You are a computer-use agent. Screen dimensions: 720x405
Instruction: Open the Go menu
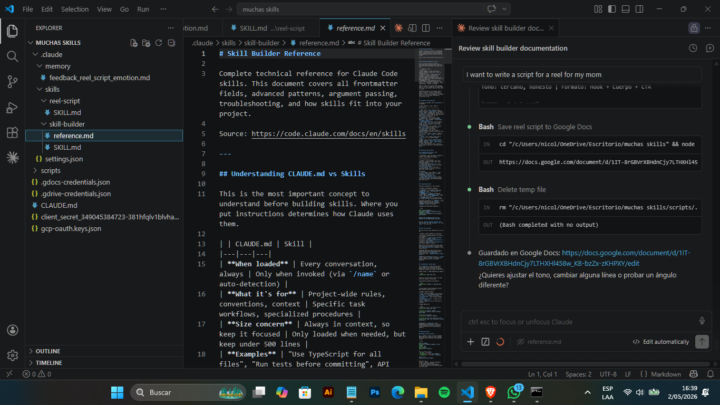click(124, 9)
